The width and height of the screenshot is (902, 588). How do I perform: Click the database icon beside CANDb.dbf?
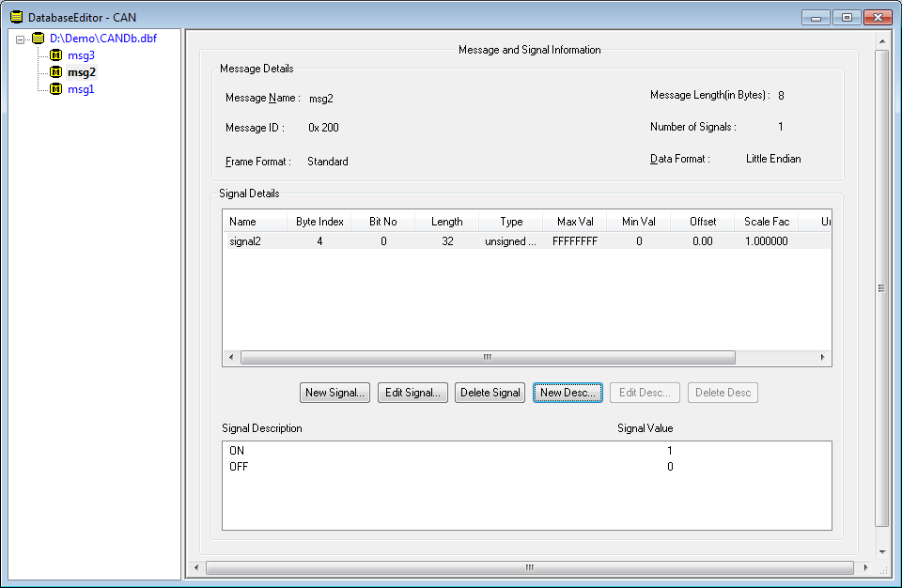(x=38, y=39)
